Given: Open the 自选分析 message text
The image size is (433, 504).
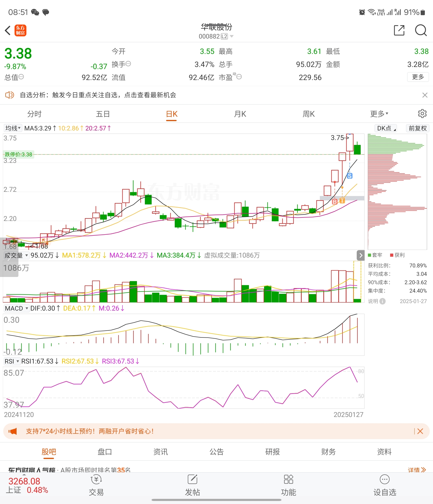Looking at the screenshot, I should 98,95.
